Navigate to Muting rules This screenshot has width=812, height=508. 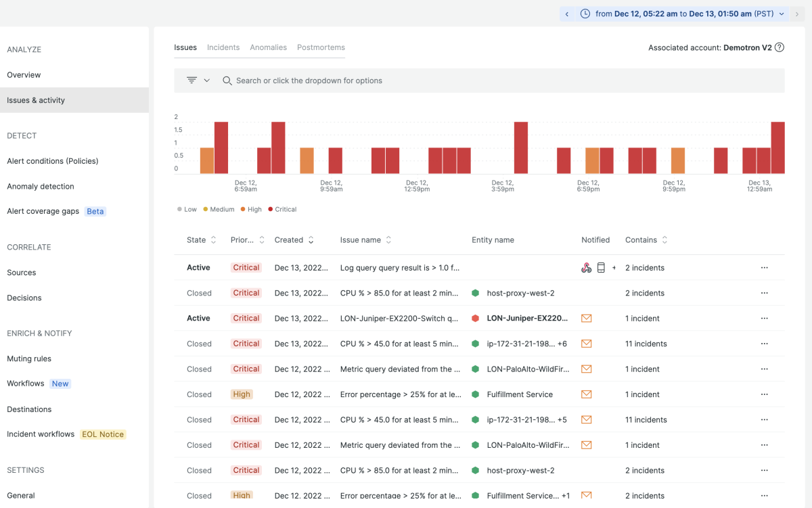[x=29, y=359]
